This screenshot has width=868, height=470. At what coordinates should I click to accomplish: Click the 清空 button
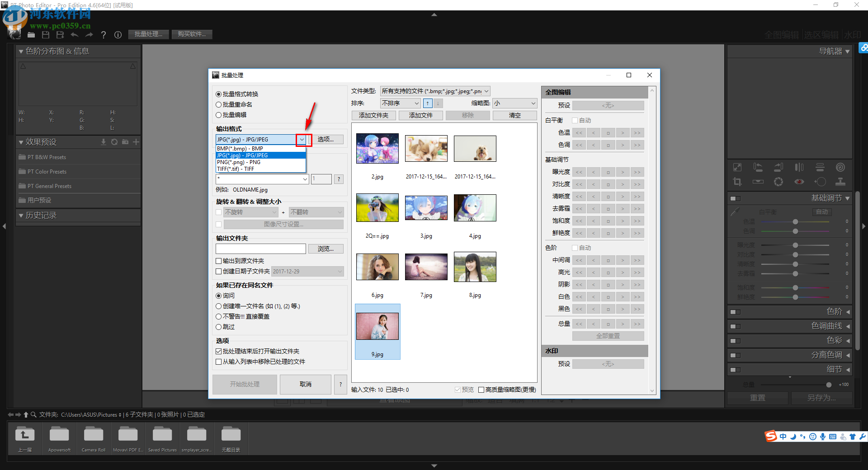pyautogui.click(x=515, y=115)
